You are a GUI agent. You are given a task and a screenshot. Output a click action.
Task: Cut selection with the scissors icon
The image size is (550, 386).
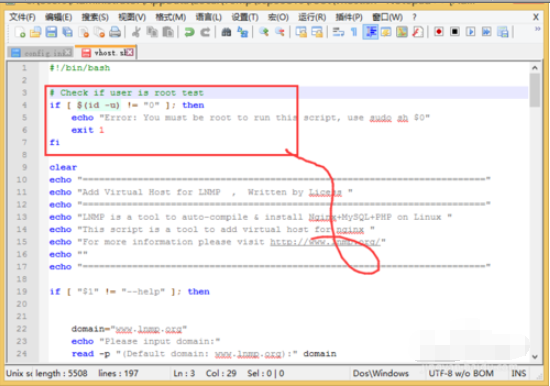[x=136, y=32]
